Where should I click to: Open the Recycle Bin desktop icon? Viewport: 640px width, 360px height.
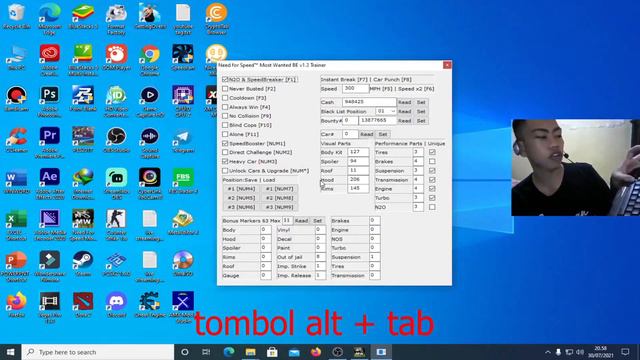16,16
